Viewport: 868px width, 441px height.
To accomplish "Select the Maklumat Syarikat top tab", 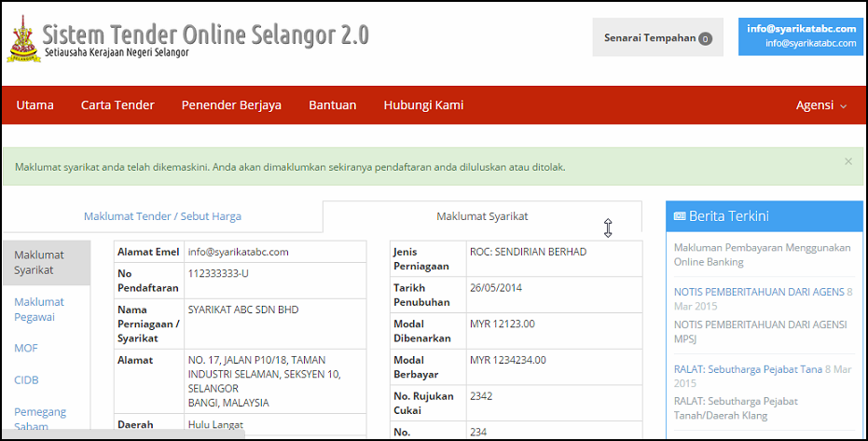I will coord(482,216).
